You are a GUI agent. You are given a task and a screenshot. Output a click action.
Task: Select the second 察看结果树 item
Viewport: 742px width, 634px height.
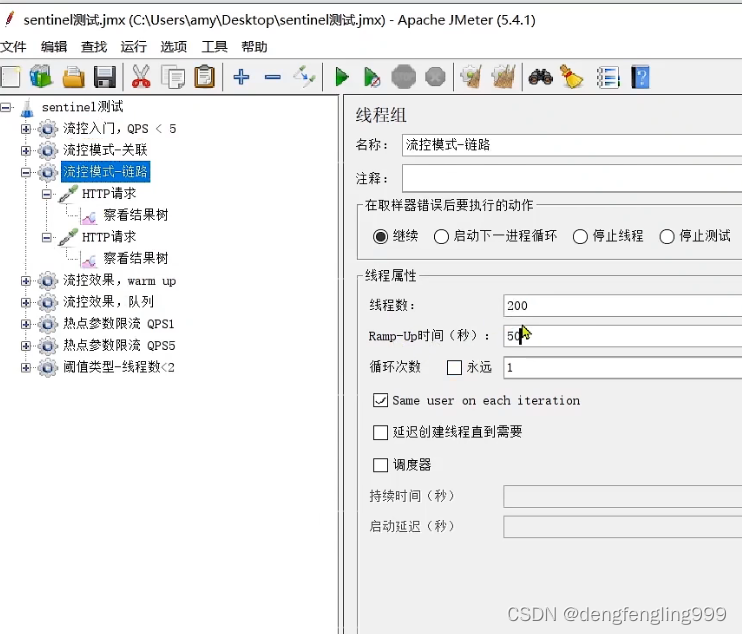click(x=135, y=258)
